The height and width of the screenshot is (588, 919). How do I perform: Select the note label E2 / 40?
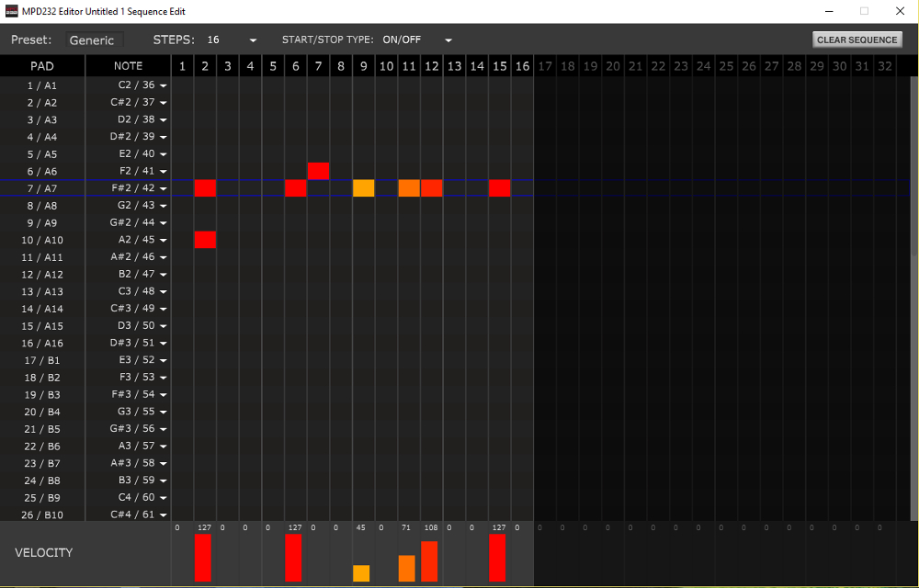coord(137,153)
